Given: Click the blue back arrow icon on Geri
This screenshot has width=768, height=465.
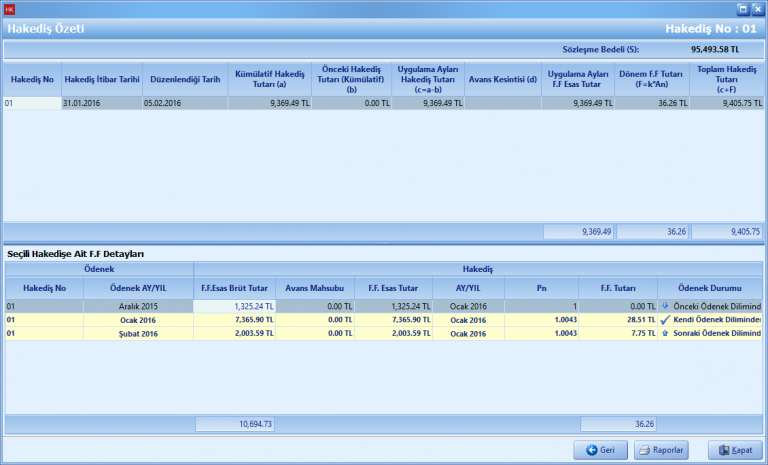Looking at the screenshot, I should coord(592,451).
